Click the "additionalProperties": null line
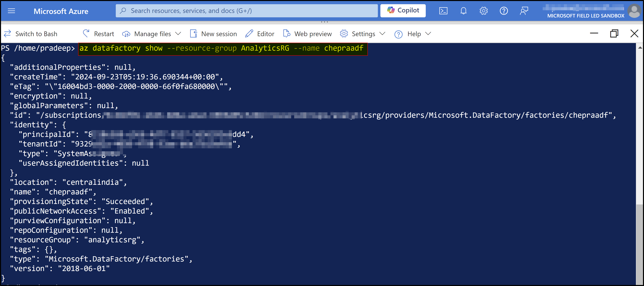This screenshot has width=644, height=286. point(73,68)
